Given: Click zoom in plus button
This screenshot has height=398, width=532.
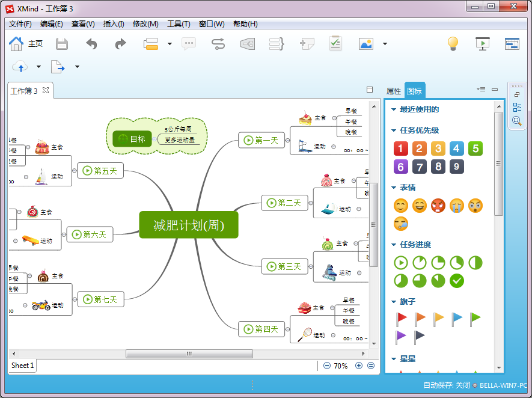Looking at the screenshot, I should click(x=359, y=366).
